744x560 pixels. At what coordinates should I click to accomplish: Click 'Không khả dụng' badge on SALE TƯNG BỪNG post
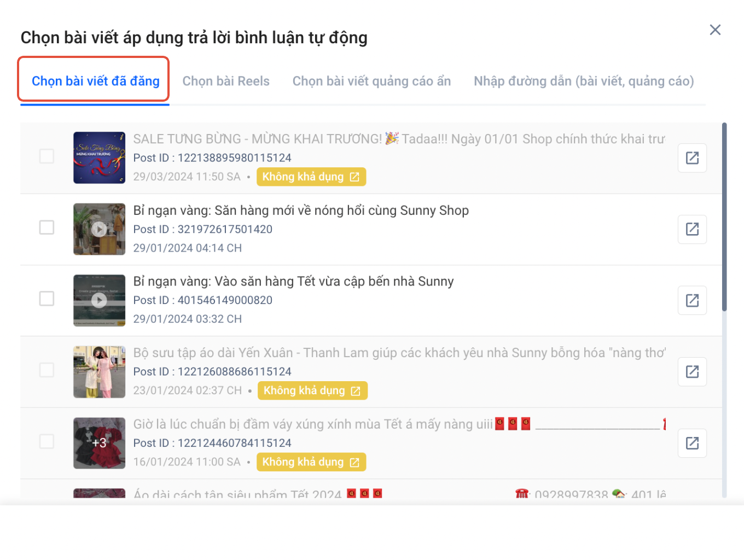[x=311, y=177]
